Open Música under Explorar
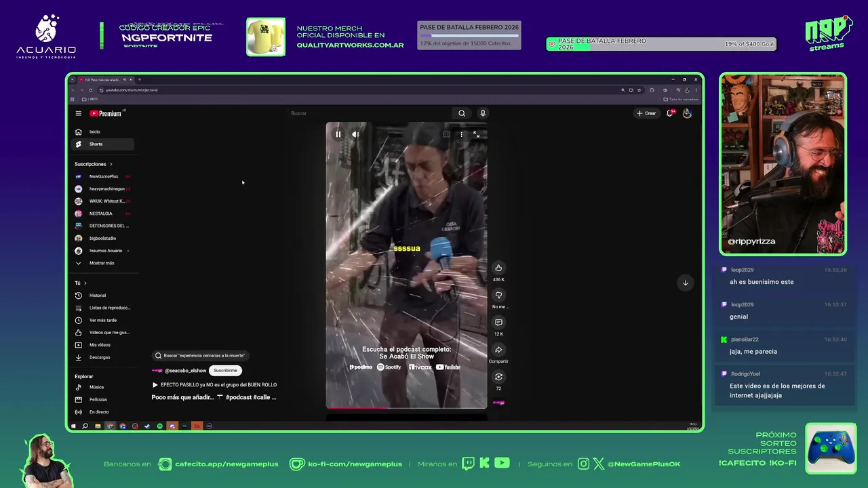This screenshot has width=868, height=488. 102,387
